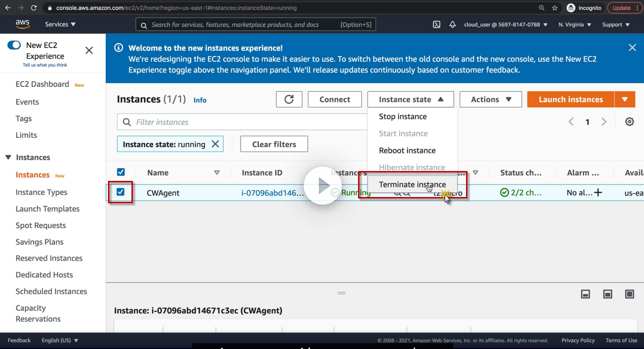The image size is (644, 349).
Task: Open the N. Virginia region selector
Action: tap(575, 25)
